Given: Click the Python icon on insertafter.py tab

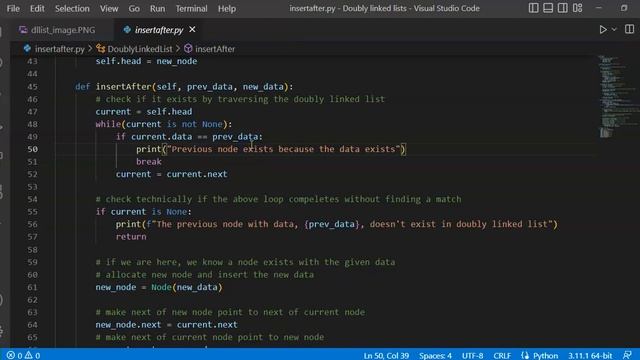Looking at the screenshot, I should pos(127,29).
